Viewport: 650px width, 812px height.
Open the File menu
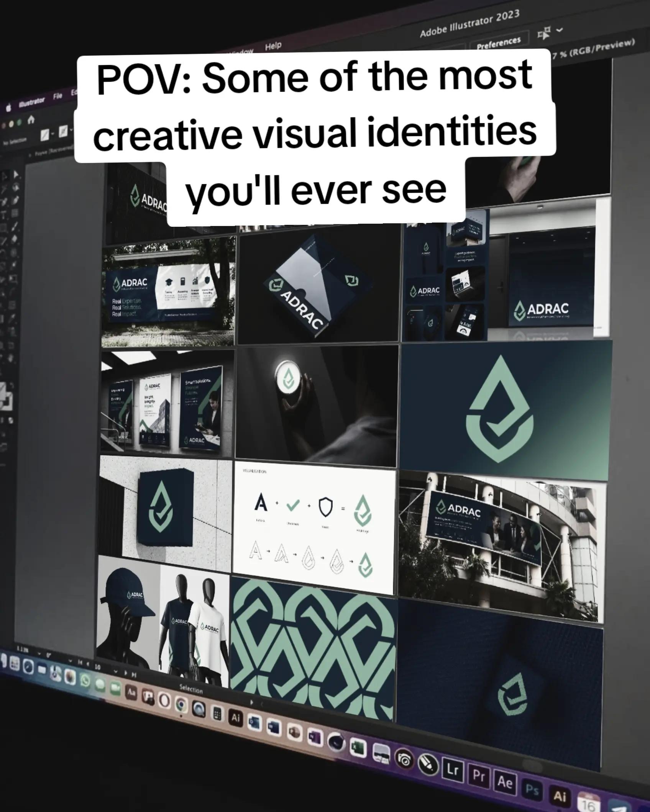57,97
